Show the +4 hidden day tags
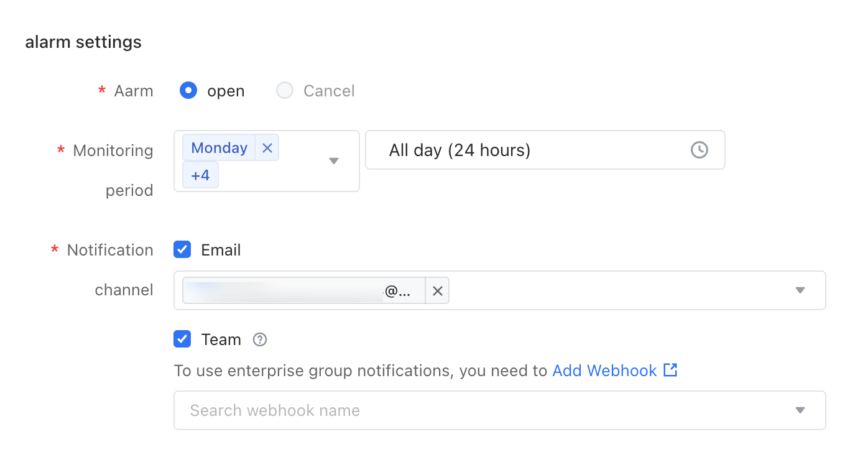This screenshot has width=868, height=470. 200,175
